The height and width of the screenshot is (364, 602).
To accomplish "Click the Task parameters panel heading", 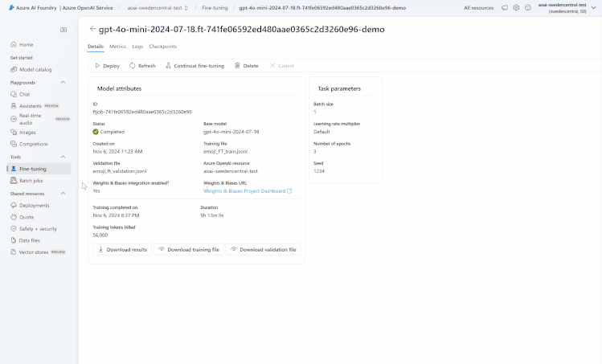I will (339, 88).
